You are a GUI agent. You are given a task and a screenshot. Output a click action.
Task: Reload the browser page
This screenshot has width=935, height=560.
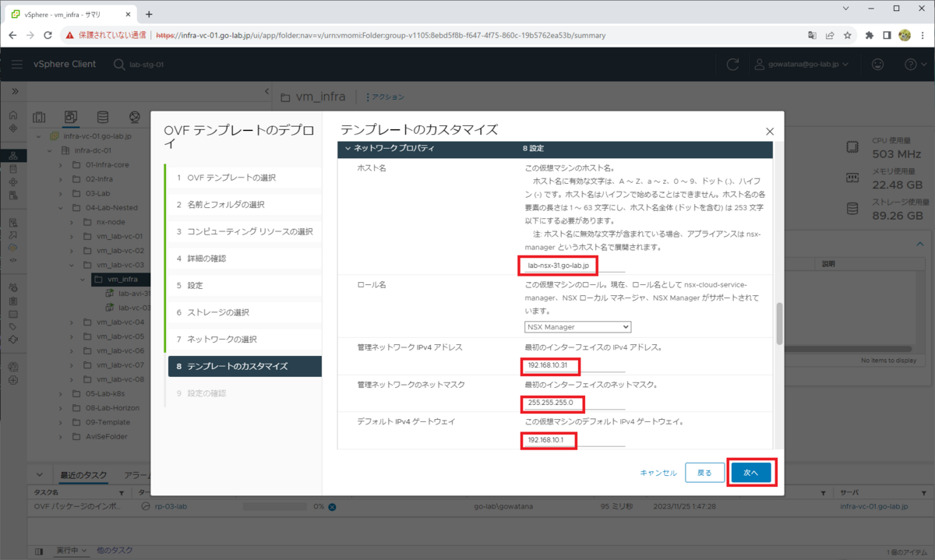pos(48,35)
